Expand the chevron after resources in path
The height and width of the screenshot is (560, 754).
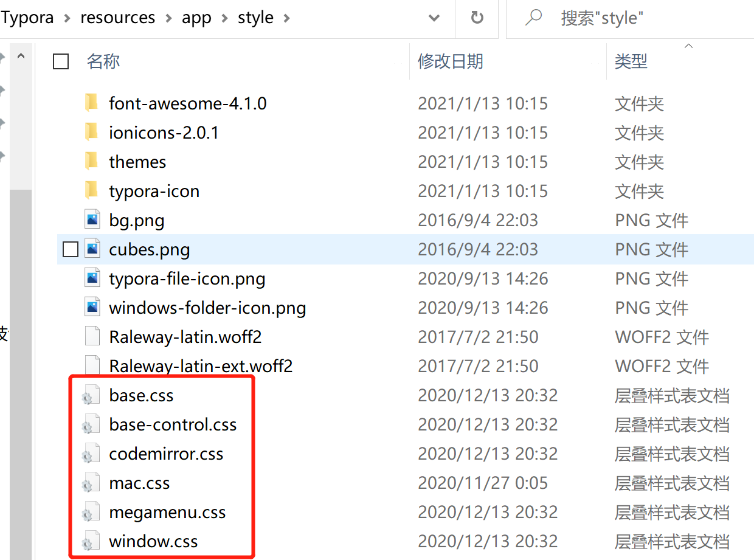coord(168,18)
